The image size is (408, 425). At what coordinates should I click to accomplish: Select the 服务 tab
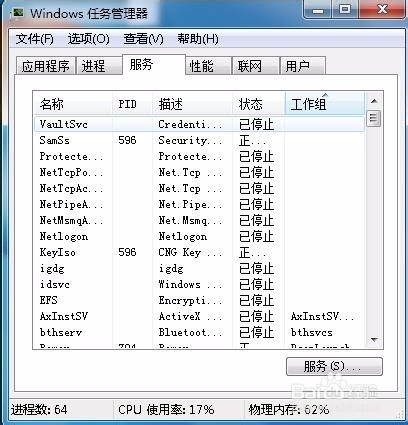[154, 64]
